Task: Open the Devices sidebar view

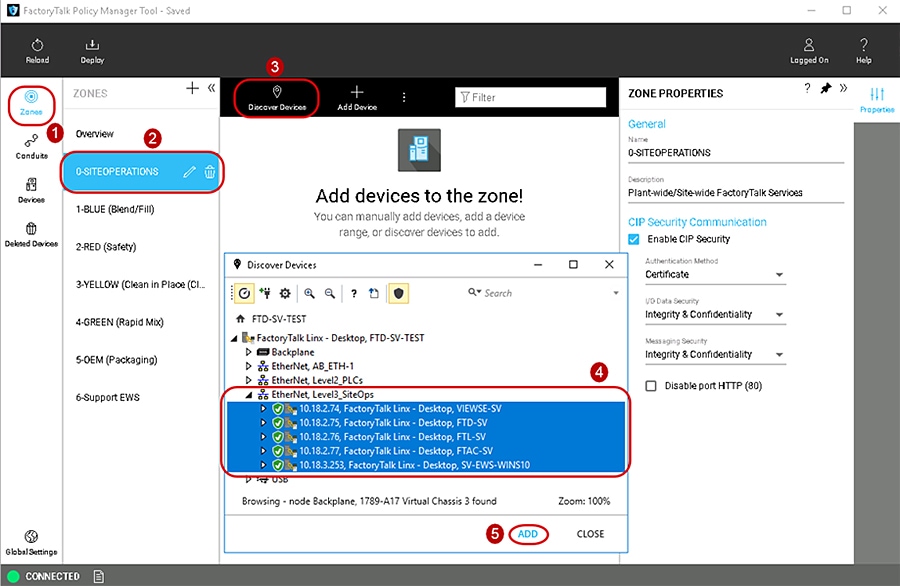Action: pos(31,191)
